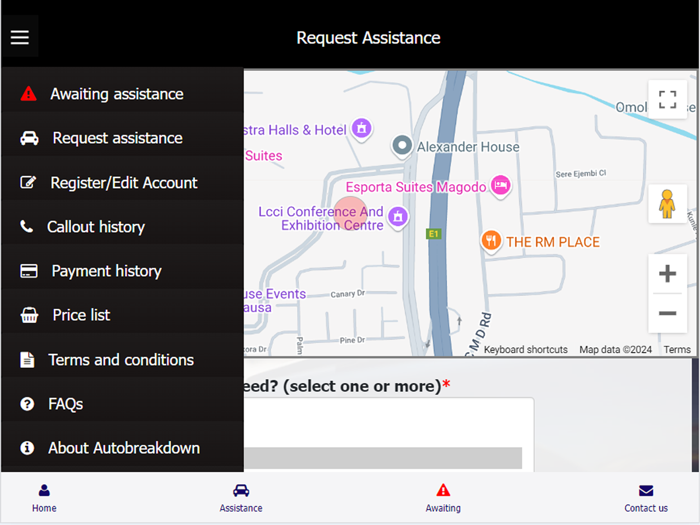Viewport: 700px width, 525px height.
Task: Zoom in on the map
Action: pyautogui.click(x=667, y=274)
